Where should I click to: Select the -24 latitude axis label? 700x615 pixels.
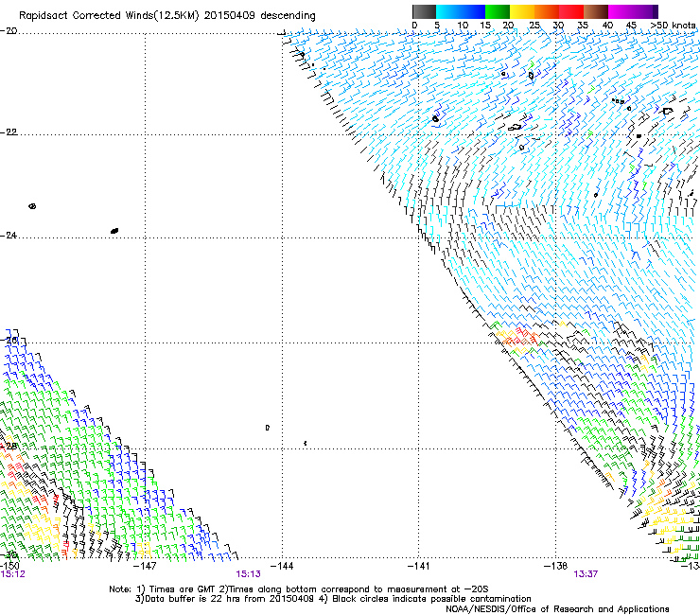pos(9,235)
